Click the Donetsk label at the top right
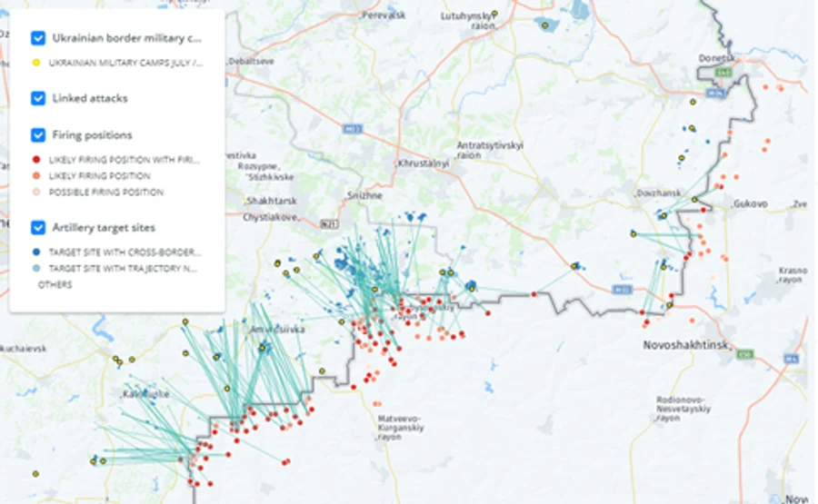The height and width of the screenshot is (504, 818). [x=717, y=58]
